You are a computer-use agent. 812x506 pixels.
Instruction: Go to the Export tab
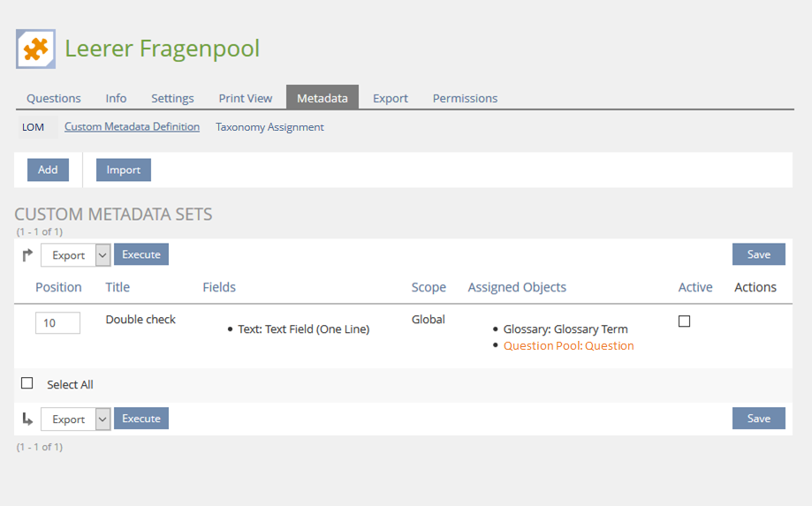tap(391, 98)
